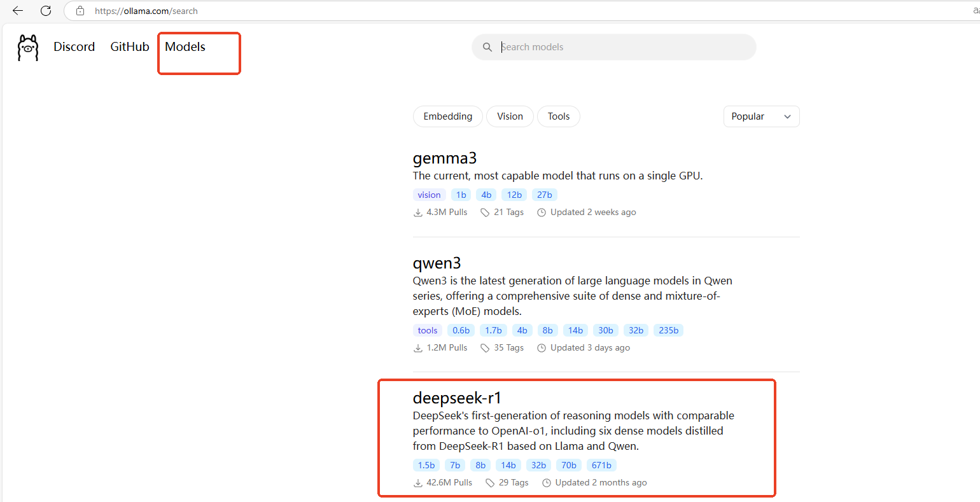Click the browser back arrow
The image size is (980, 502).
coord(18,11)
